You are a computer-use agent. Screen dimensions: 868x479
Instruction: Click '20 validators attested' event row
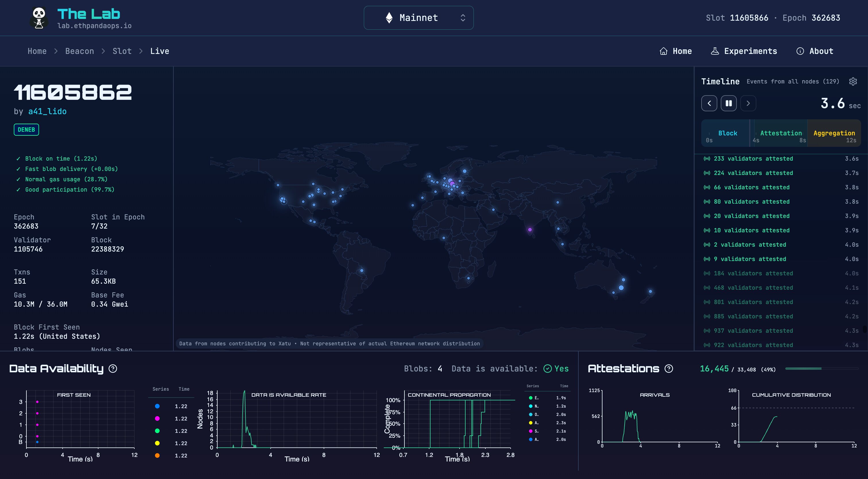point(781,216)
